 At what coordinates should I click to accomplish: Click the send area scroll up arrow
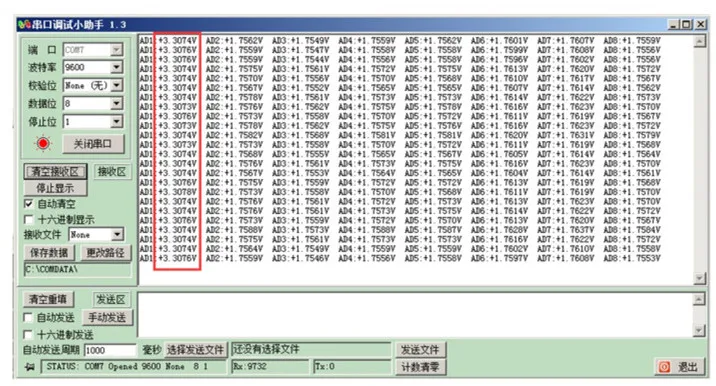coord(699,300)
